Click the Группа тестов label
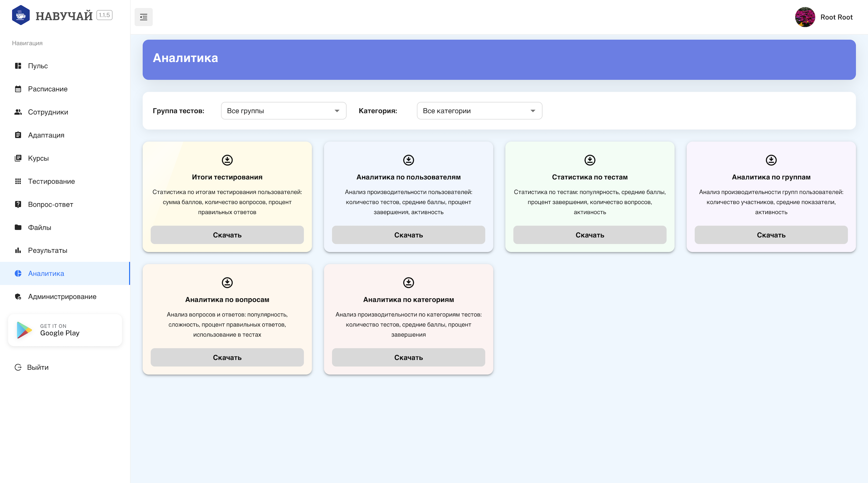868x483 pixels. click(178, 111)
